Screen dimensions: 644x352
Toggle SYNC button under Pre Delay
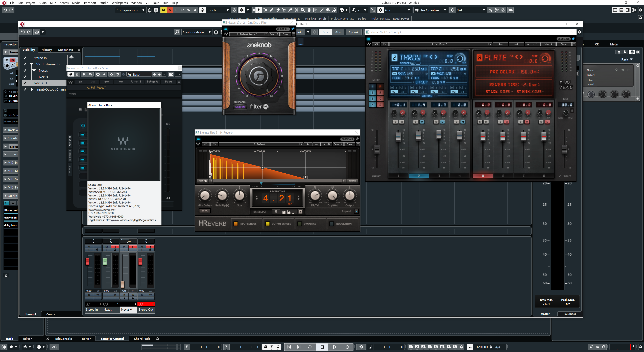(204, 211)
